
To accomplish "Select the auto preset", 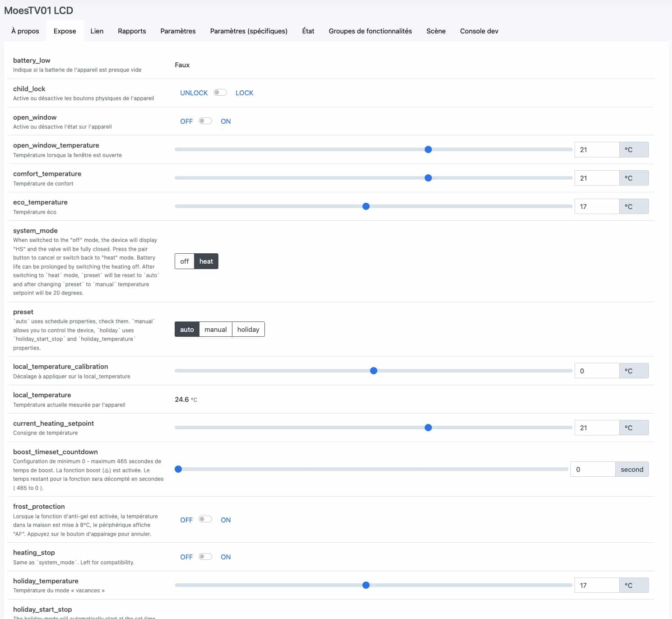I will pos(187,329).
